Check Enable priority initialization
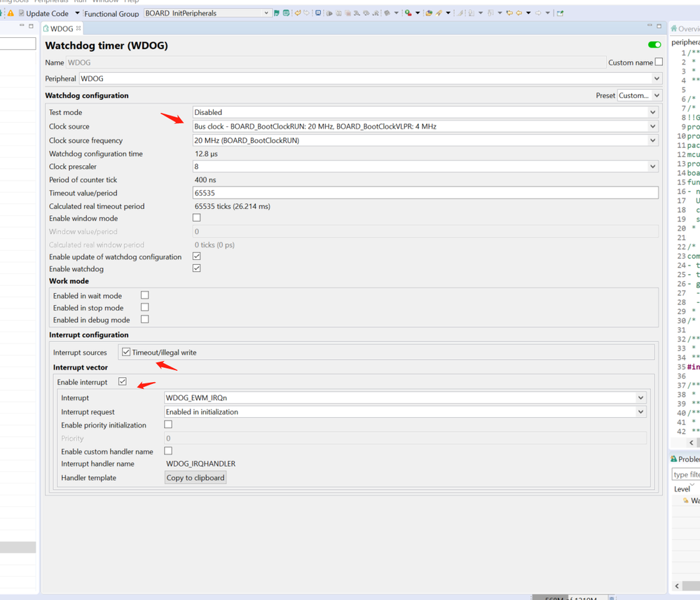700x600 pixels. coord(168,425)
